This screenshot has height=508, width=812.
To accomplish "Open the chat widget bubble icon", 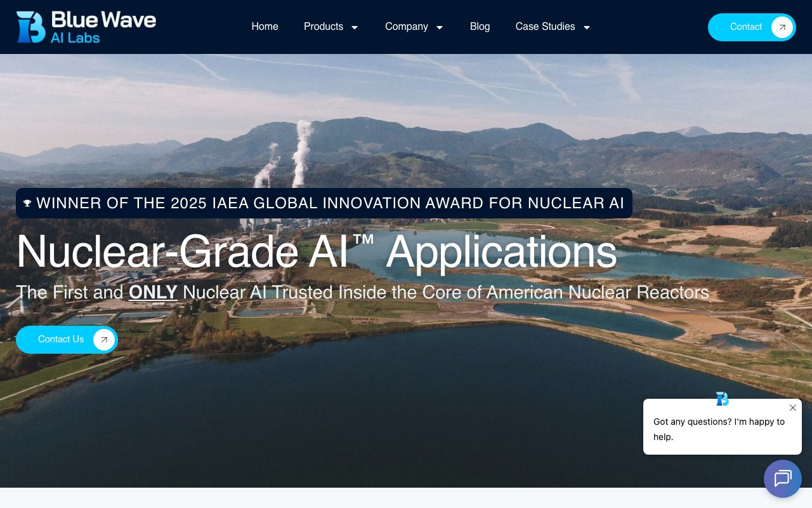I will point(783,479).
